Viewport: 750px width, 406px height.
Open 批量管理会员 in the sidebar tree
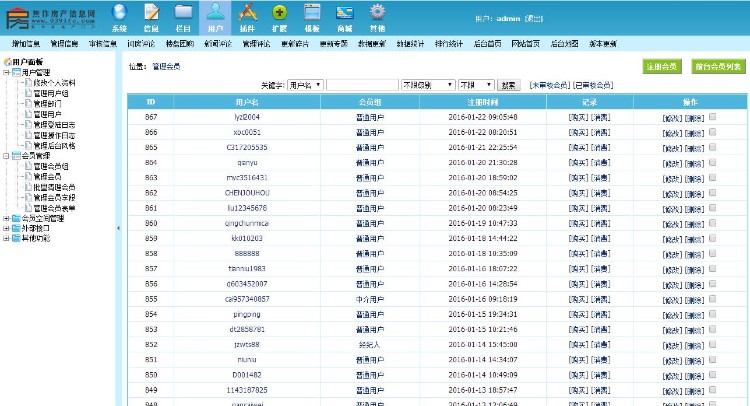55,187
